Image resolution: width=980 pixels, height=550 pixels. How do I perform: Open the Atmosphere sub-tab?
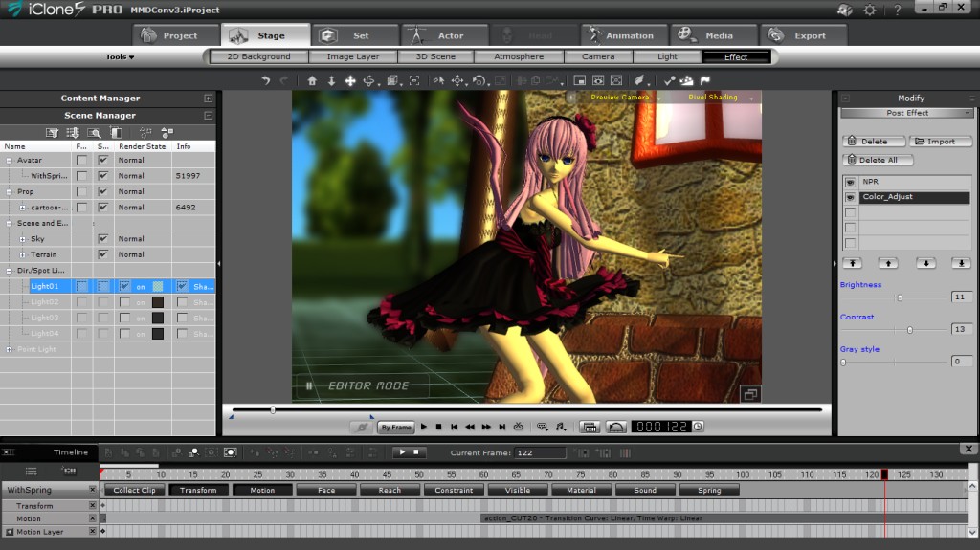(x=519, y=57)
